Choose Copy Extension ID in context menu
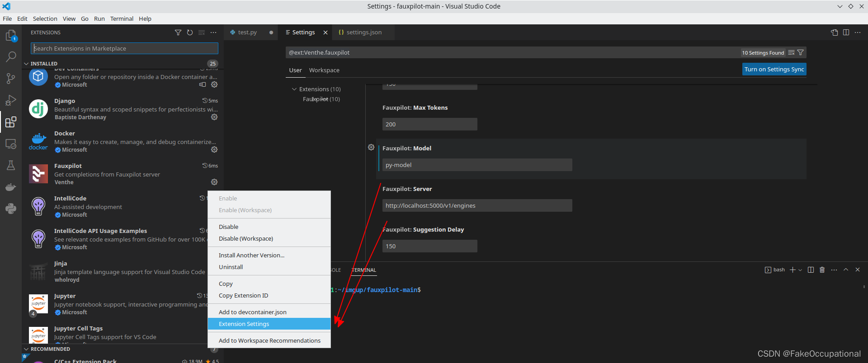868x363 pixels. (x=269, y=295)
